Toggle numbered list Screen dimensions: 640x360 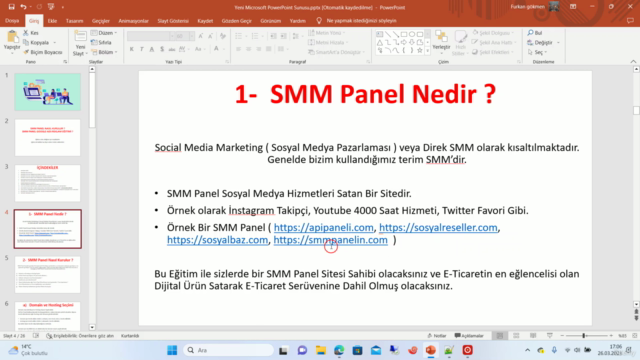255,36
